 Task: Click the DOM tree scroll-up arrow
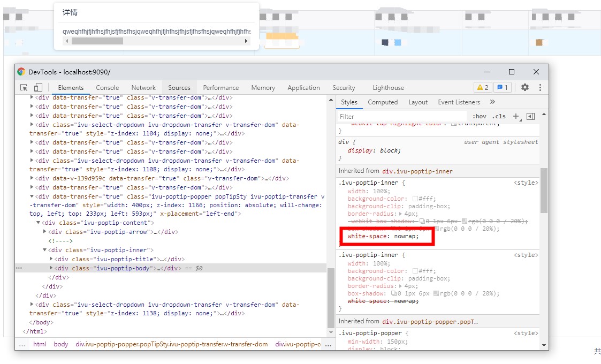click(331, 100)
